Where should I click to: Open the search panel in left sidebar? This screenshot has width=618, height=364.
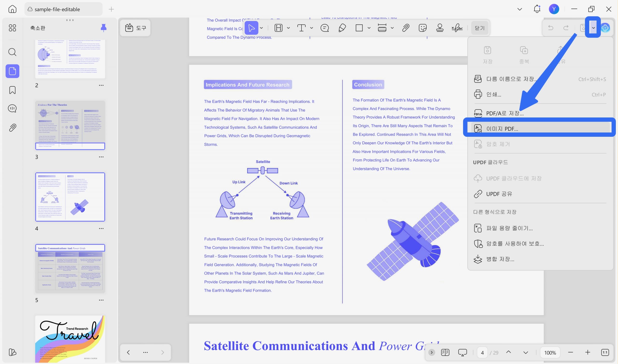(x=12, y=52)
